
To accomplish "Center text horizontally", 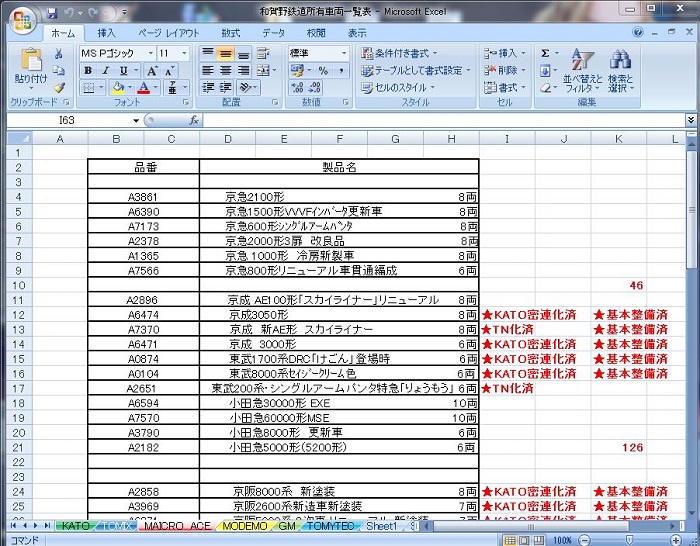I will pos(225,71).
